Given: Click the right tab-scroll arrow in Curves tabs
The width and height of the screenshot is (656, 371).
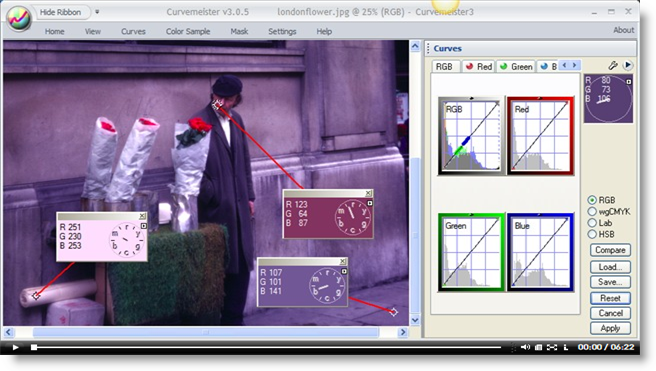Looking at the screenshot, I should click(x=574, y=65).
